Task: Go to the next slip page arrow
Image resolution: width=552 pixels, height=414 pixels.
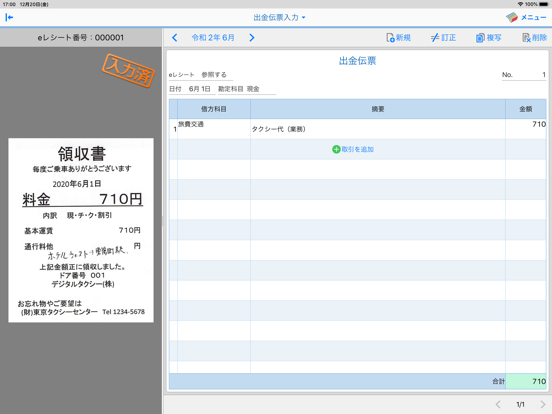Action: tap(542, 404)
